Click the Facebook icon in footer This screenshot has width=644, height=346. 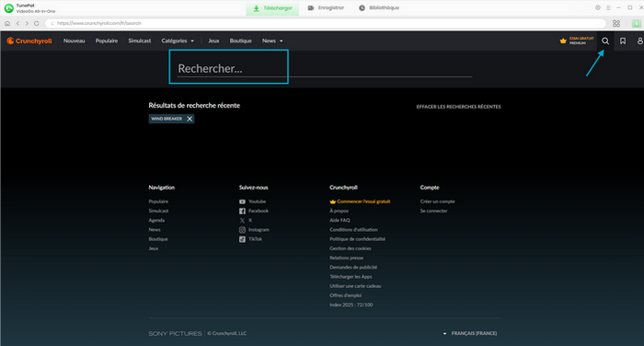click(x=242, y=211)
